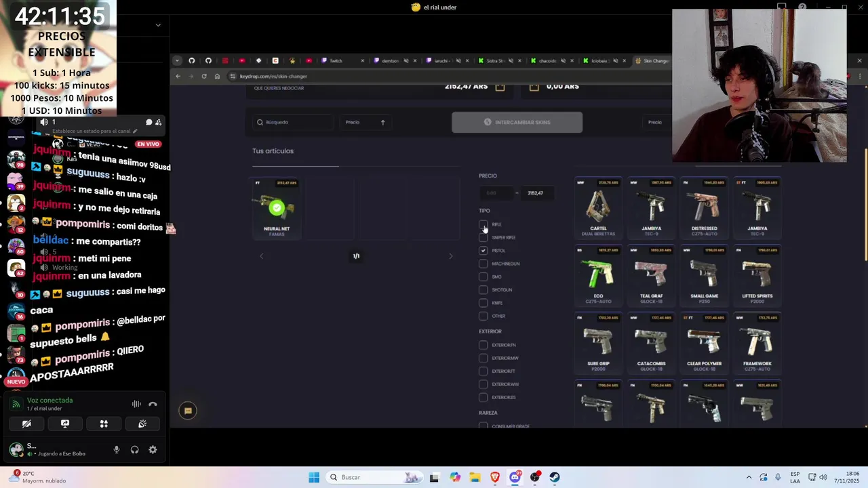Open the Discord soundboard
Viewport: 868px width, 488px height.
(142, 424)
